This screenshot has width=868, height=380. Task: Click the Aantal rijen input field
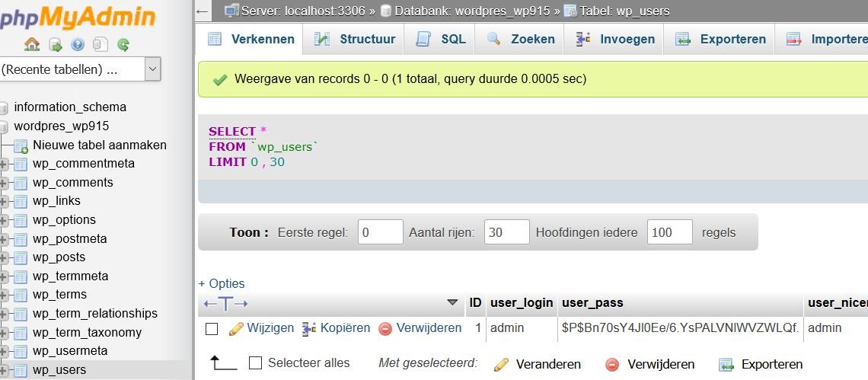(x=506, y=232)
